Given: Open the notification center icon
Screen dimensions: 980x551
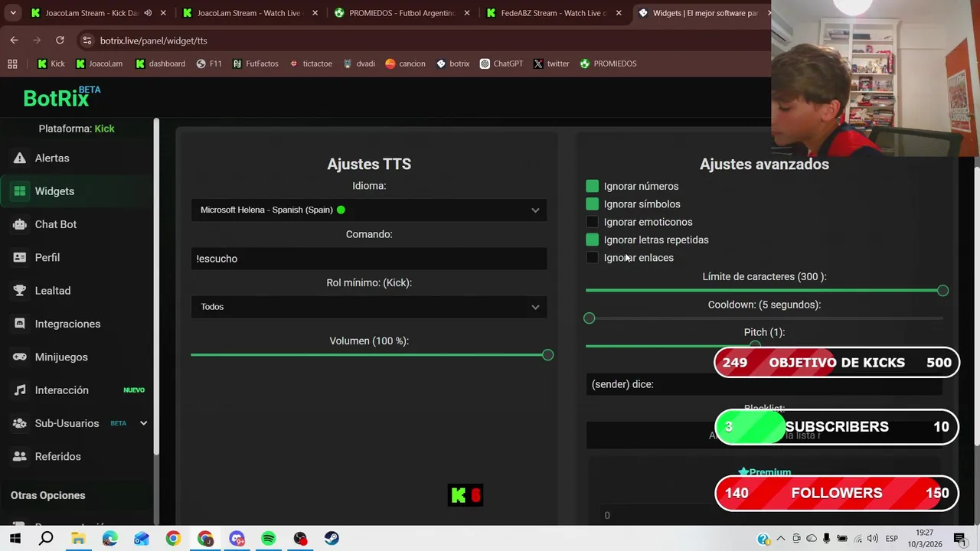Looking at the screenshot, I should pos(959,539).
